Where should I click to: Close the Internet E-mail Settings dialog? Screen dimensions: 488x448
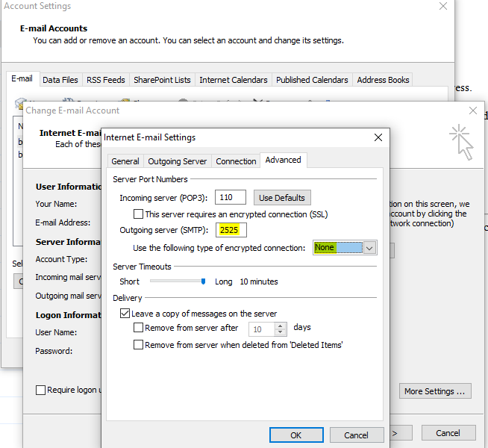click(378, 137)
